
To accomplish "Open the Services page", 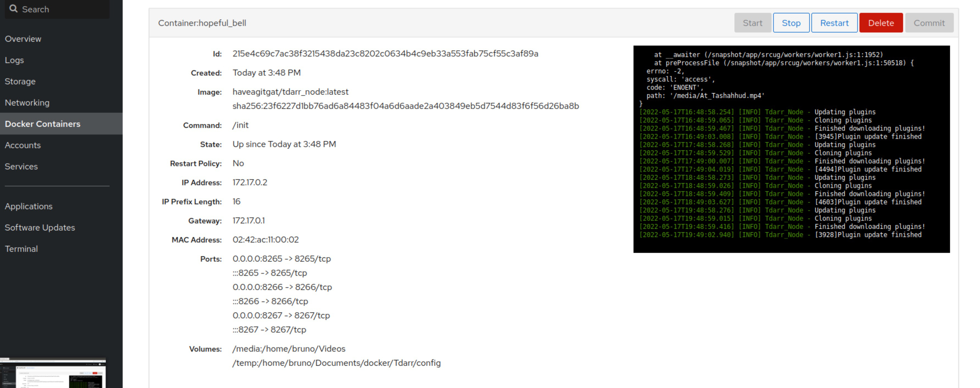I will tap(21, 166).
